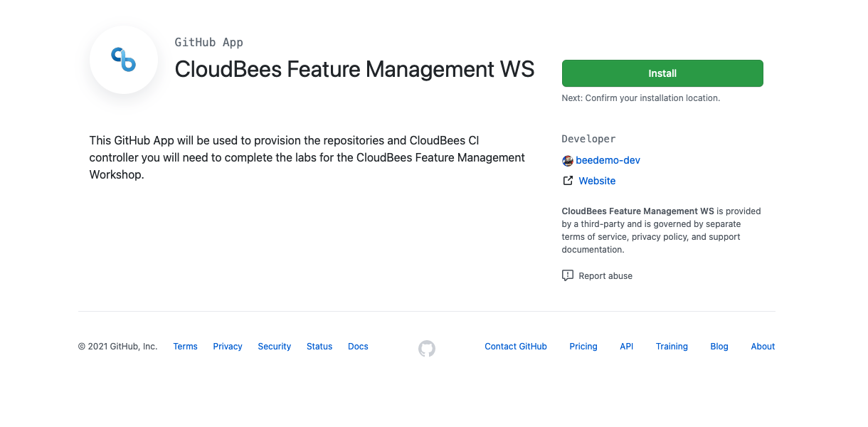Open the GitHub Blog
Image resolution: width=868 pixels, height=427 pixels.
pyautogui.click(x=719, y=347)
